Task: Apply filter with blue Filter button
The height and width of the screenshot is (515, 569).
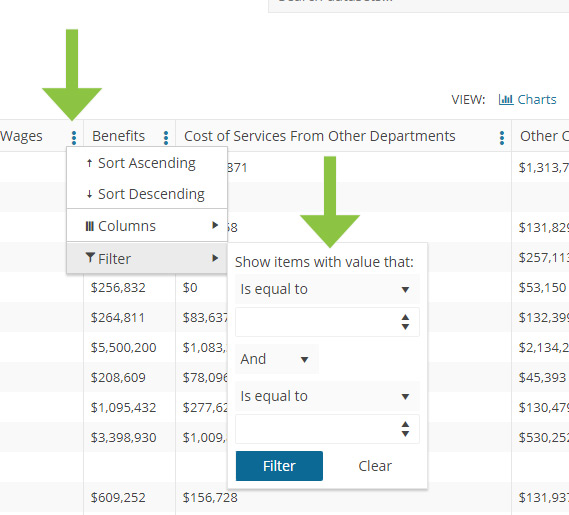Action: coord(279,466)
